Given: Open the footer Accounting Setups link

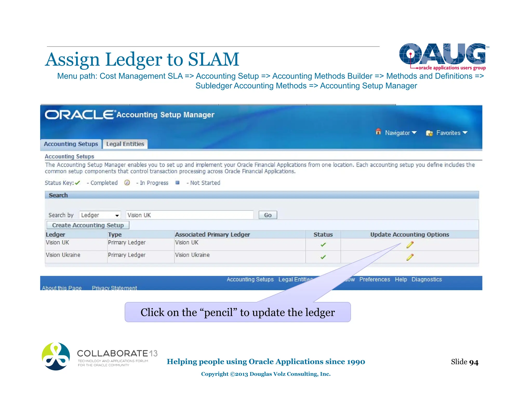Looking at the screenshot, I should point(250,280).
